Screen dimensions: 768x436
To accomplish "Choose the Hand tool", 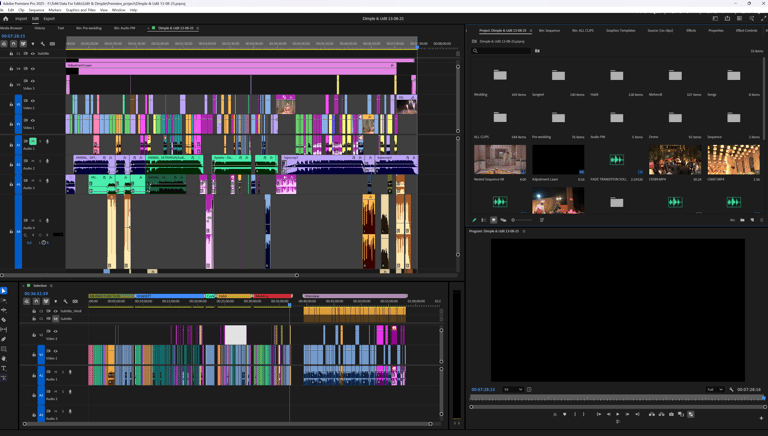I will point(4,358).
